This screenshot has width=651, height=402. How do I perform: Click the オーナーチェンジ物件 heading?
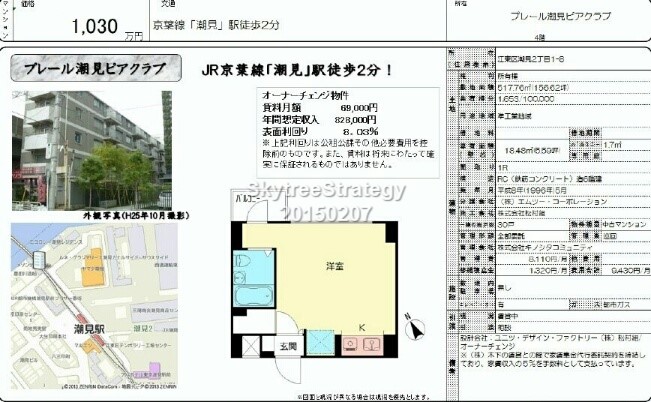coord(305,96)
